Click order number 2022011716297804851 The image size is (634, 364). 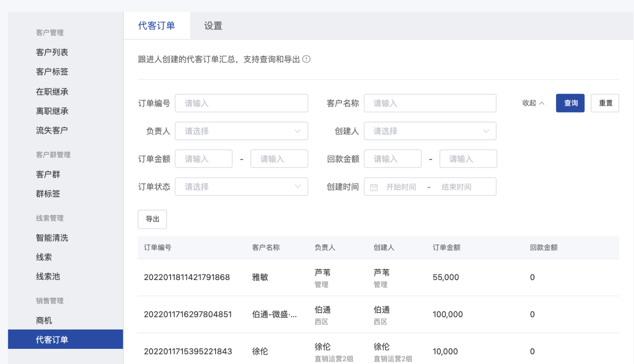tap(188, 315)
